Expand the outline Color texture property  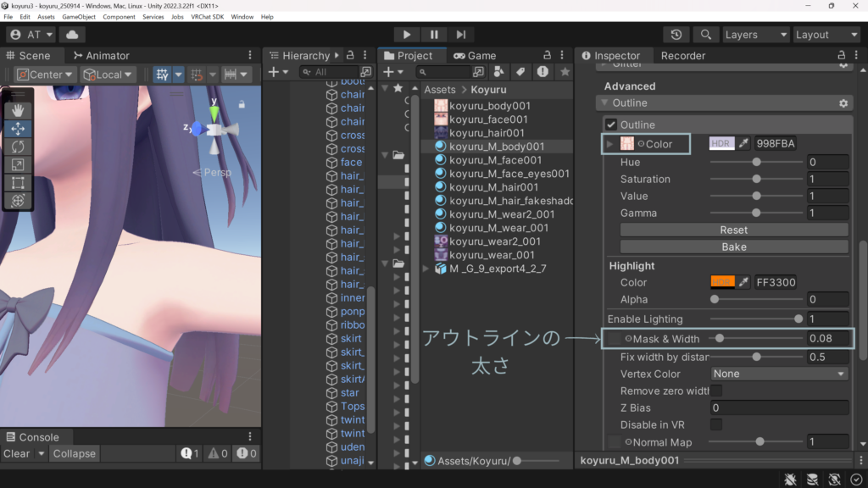click(x=610, y=144)
